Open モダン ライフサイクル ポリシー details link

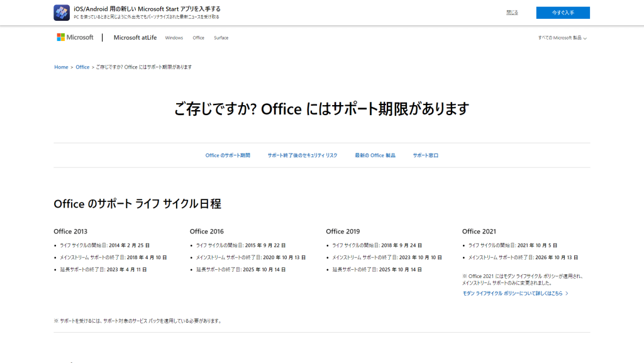pyautogui.click(x=516, y=293)
